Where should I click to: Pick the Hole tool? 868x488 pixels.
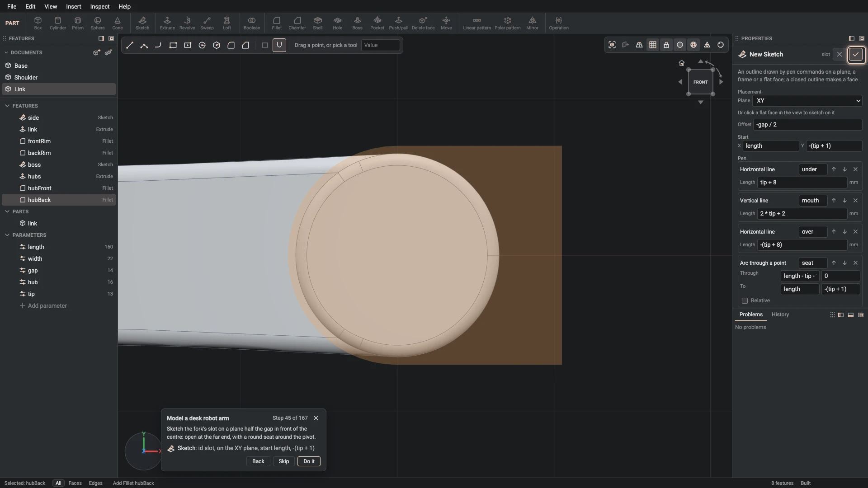[x=338, y=23]
